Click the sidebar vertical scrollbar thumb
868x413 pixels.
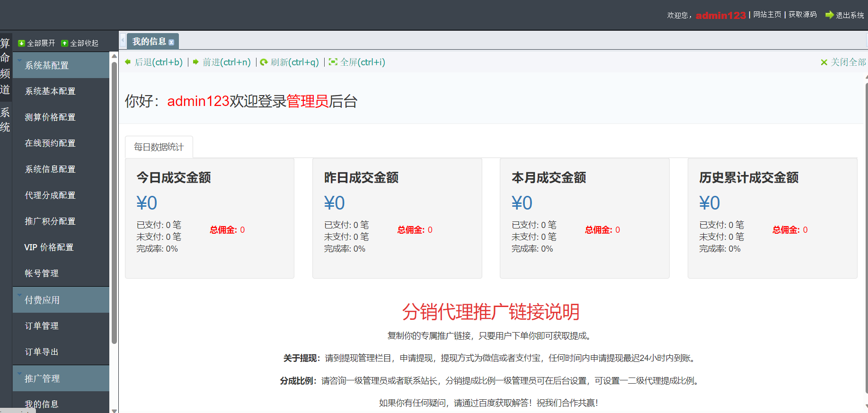(114, 202)
